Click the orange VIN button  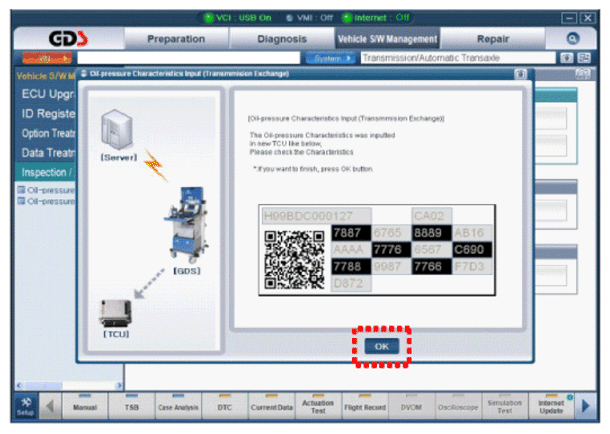point(47,58)
